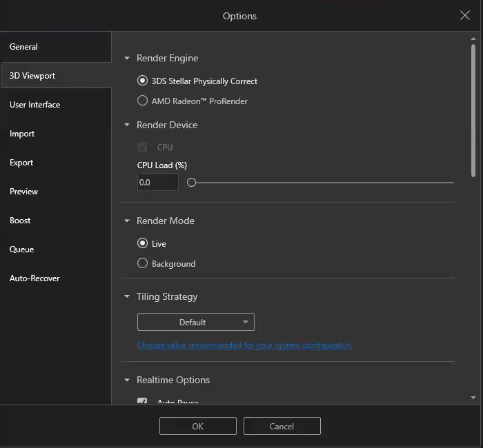Screen dimensions: 483x448
Task: Open the General settings tab
Action: coord(55,47)
